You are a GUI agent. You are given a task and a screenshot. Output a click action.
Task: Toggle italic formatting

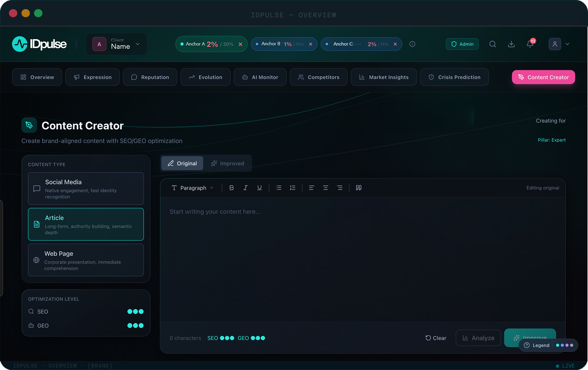[245, 188]
